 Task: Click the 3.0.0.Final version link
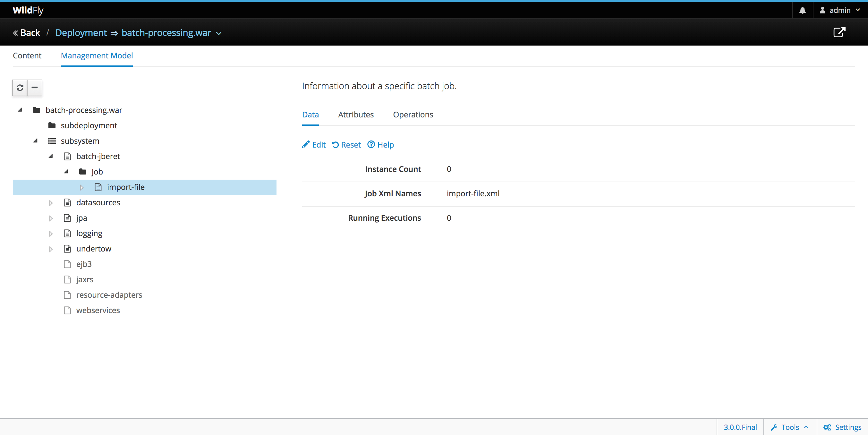[x=740, y=427]
